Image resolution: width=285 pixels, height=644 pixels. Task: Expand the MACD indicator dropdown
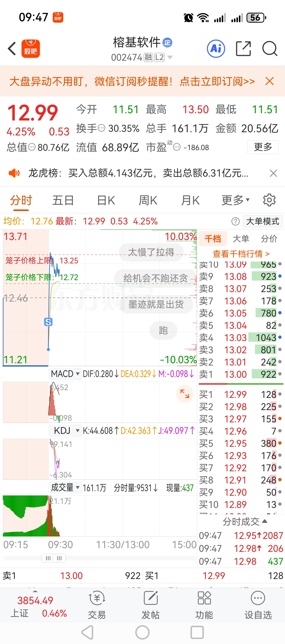[x=65, y=374]
